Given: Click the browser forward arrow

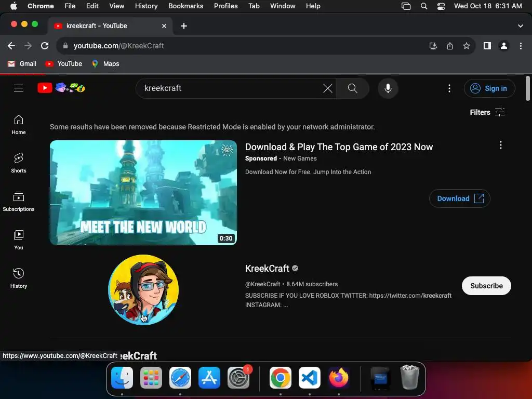Looking at the screenshot, I should point(28,46).
